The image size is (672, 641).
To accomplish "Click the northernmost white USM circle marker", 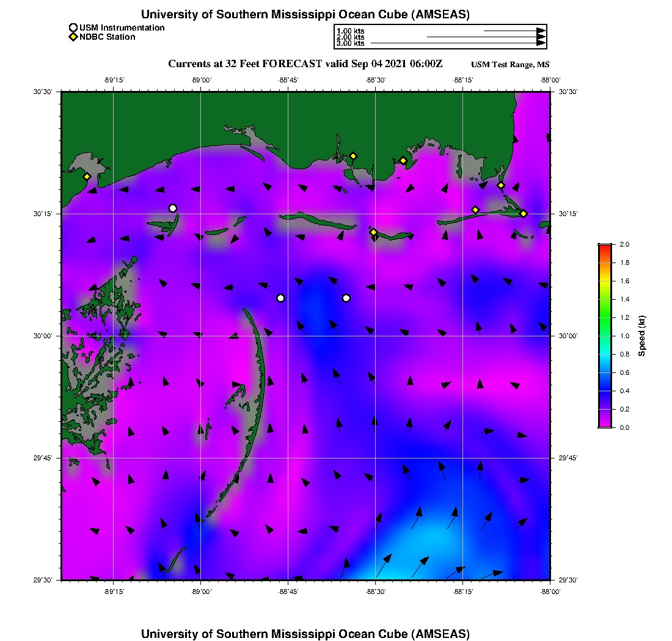I will [x=173, y=208].
